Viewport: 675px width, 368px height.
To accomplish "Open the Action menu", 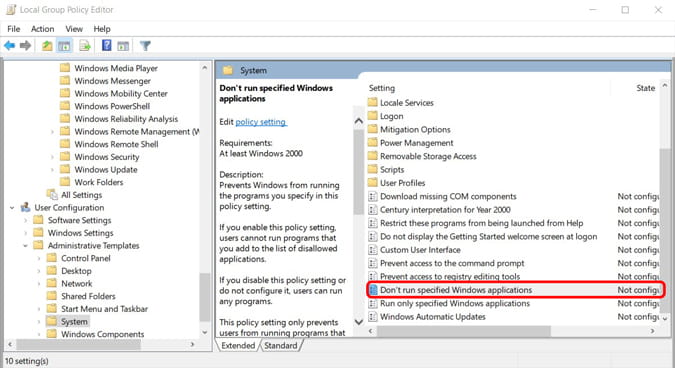I will pyautogui.click(x=43, y=29).
